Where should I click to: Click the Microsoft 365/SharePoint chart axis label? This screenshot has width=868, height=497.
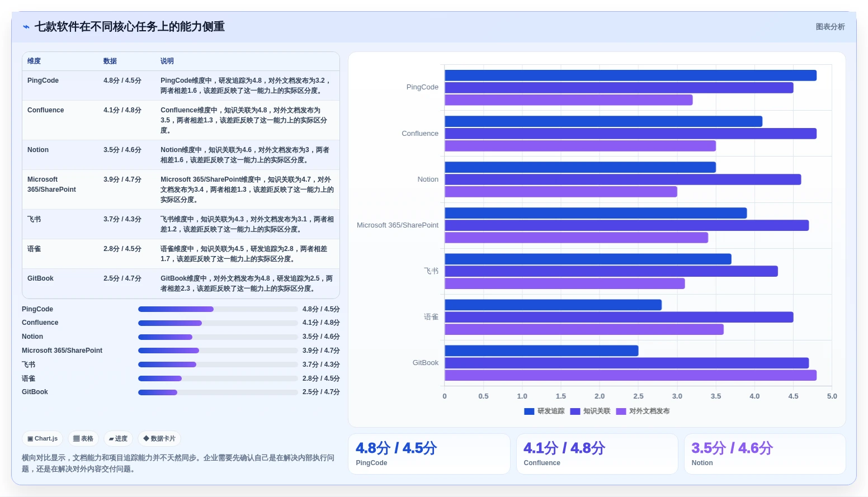(398, 225)
